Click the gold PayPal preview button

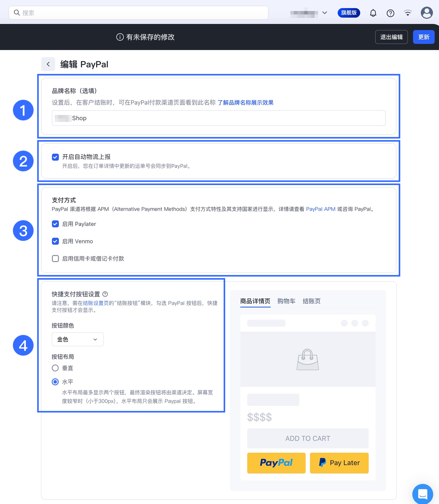276,463
